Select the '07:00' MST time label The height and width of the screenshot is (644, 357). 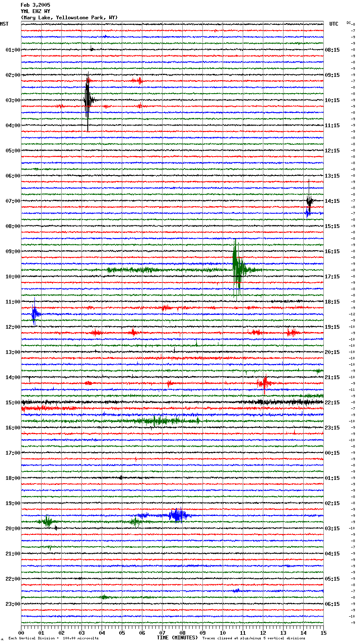pos(13,201)
